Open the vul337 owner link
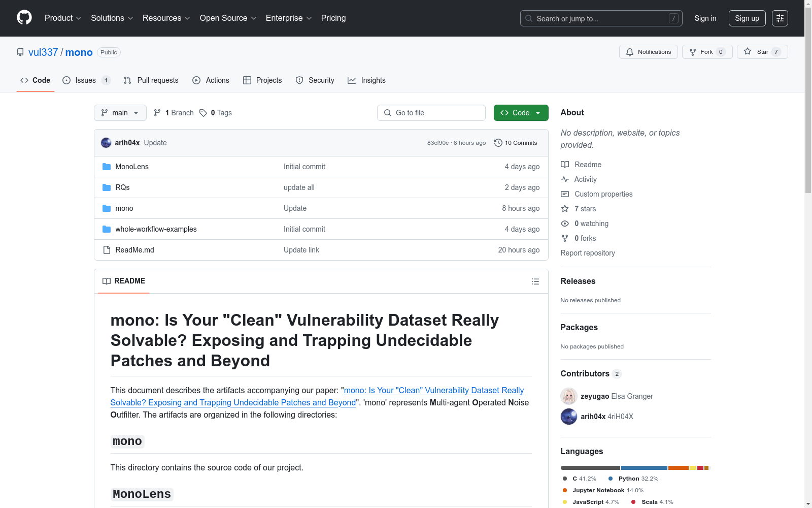The height and width of the screenshot is (508, 812). pyautogui.click(x=43, y=52)
